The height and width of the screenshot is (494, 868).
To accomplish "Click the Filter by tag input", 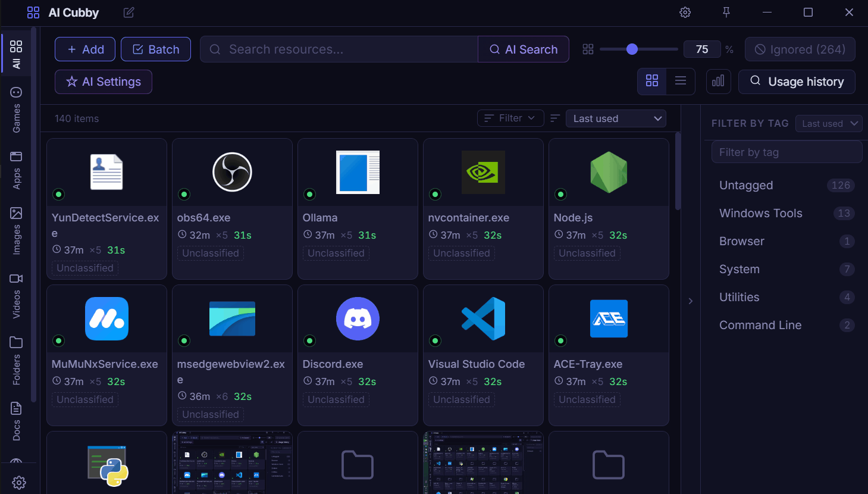I will (786, 152).
